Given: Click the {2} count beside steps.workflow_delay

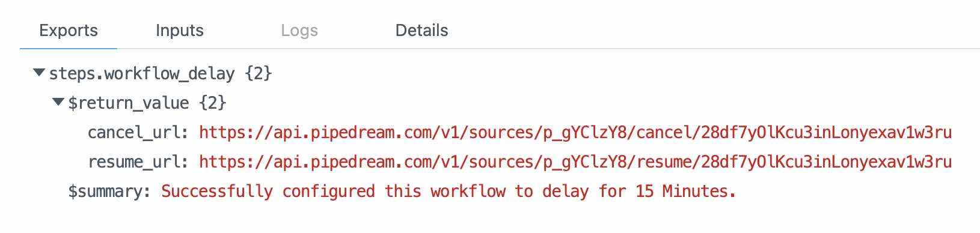Looking at the screenshot, I should [x=259, y=73].
